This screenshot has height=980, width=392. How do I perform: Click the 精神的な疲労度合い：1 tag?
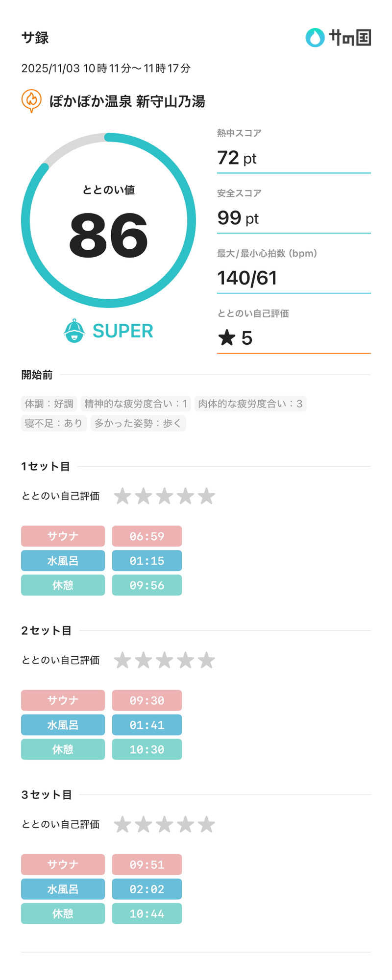tap(136, 404)
